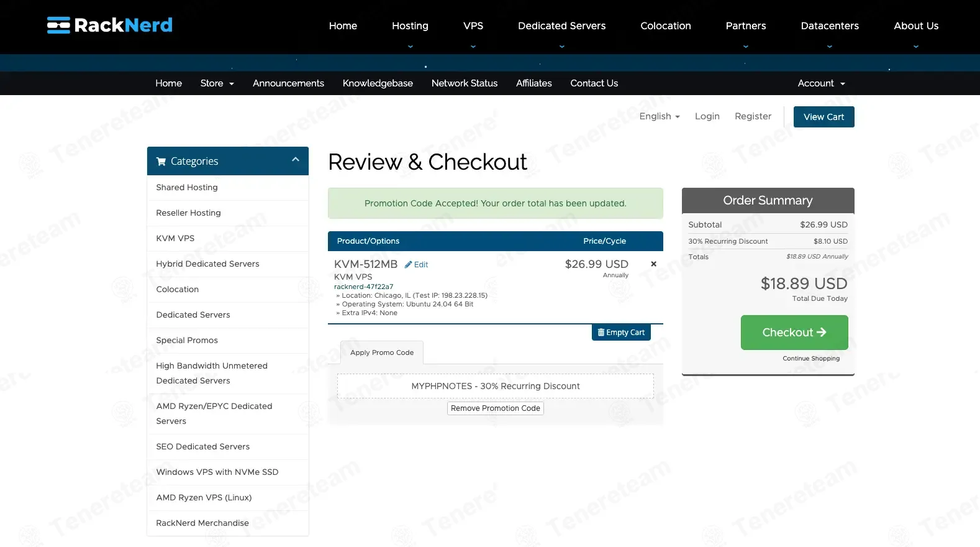This screenshot has width=980, height=547.
Task: Open Knowledgebase page
Action: [x=378, y=83]
